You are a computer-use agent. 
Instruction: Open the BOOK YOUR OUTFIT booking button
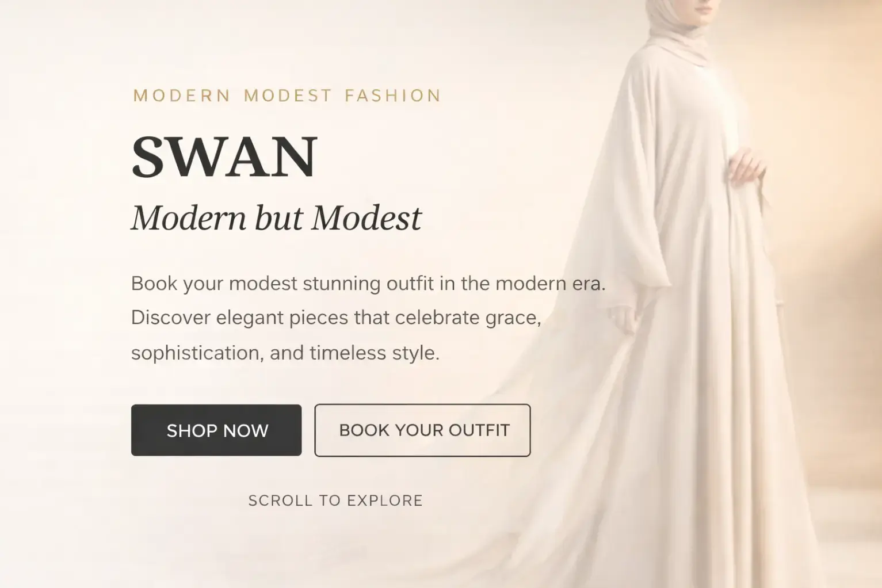(422, 430)
